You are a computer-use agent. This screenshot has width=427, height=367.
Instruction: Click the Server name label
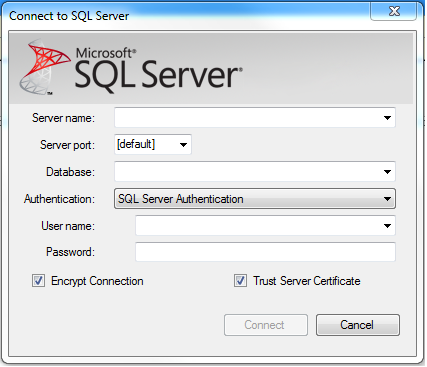point(63,118)
